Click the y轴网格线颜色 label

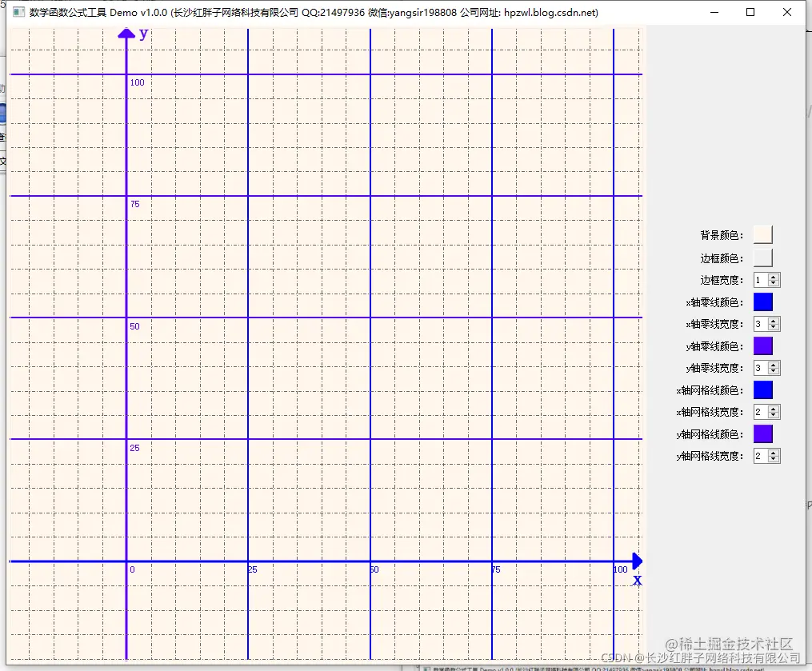coord(710,434)
